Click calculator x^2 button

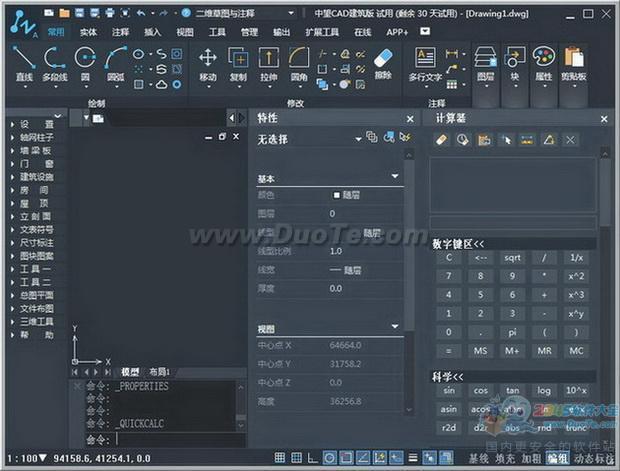[576, 276]
